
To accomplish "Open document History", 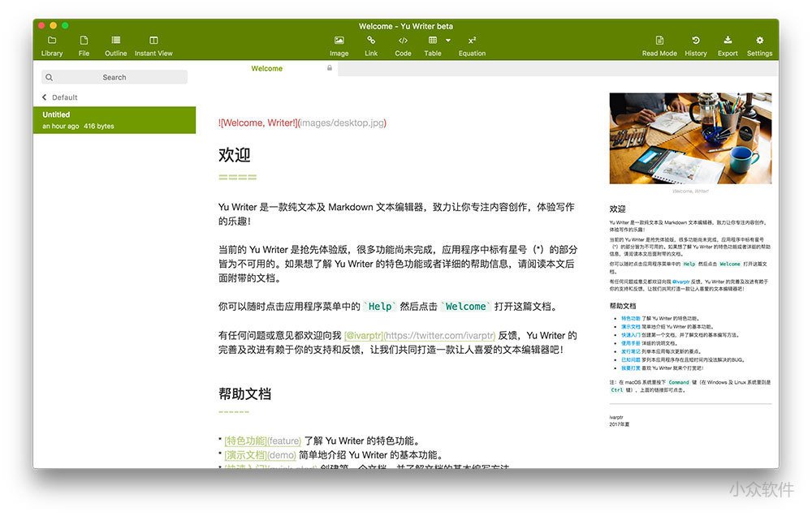I will [696, 46].
